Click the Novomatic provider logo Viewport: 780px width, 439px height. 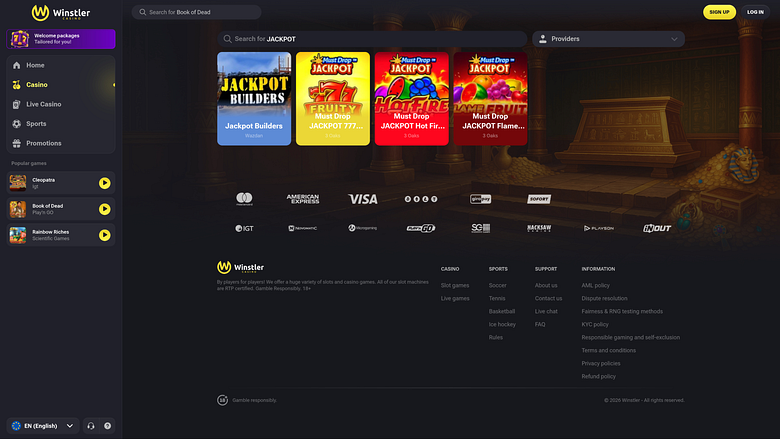click(302, 228)
